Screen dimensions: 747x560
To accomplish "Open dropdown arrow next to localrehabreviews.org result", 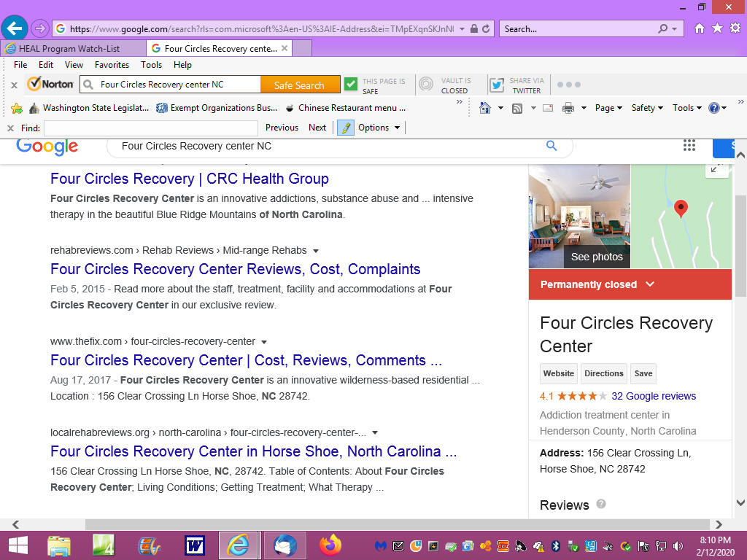I will point(375,433).
